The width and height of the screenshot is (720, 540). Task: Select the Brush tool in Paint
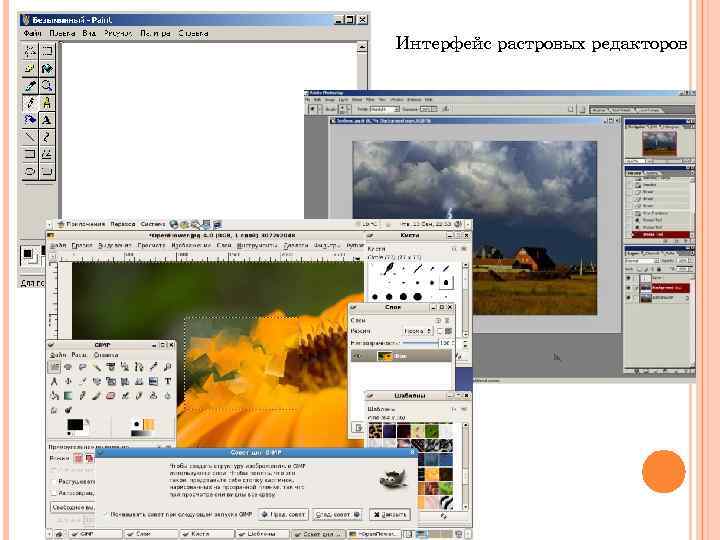[46, 102]
